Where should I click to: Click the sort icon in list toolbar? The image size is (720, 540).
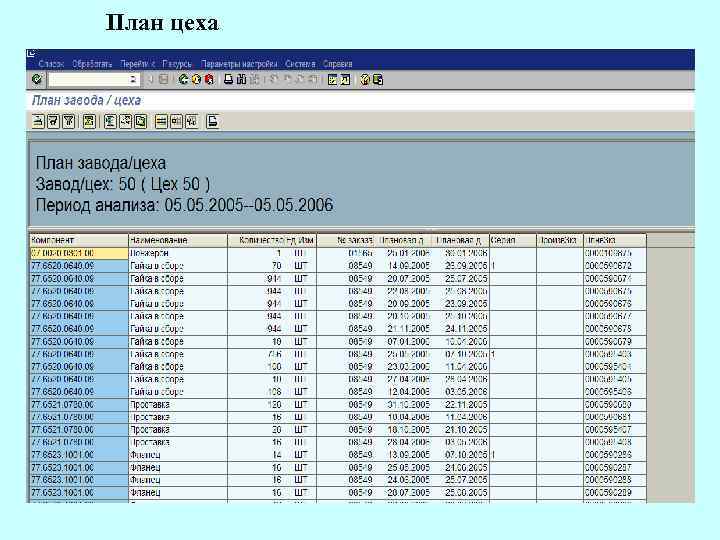(x=38, y=121)
